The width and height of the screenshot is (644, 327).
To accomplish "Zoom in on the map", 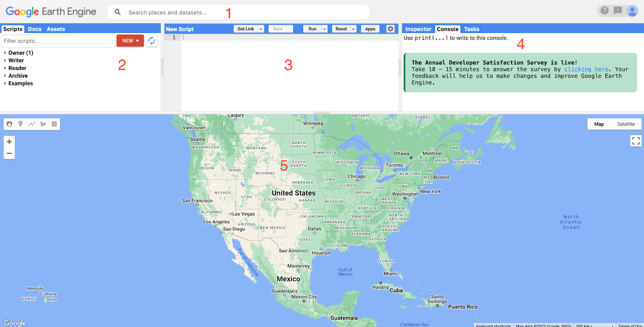I will pos(9,142).
